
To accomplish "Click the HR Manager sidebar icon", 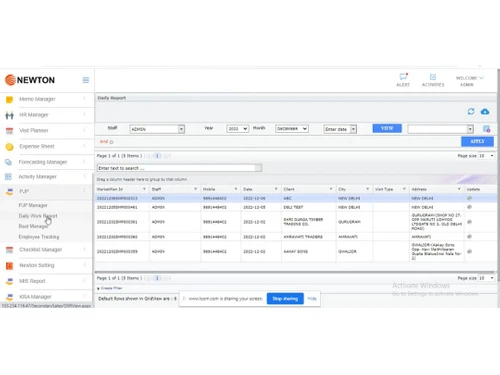I will (x=9, y=115).
